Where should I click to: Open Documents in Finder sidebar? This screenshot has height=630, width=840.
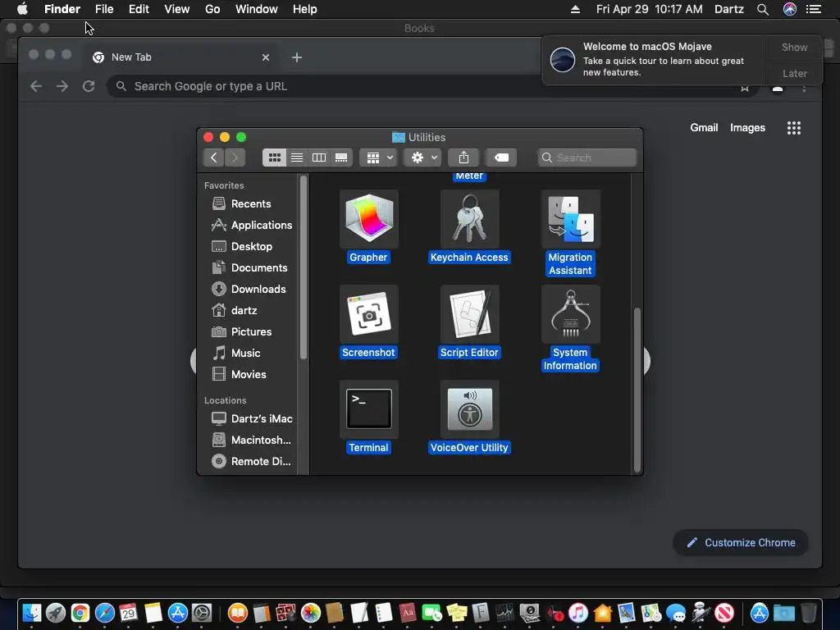point(250,268)
